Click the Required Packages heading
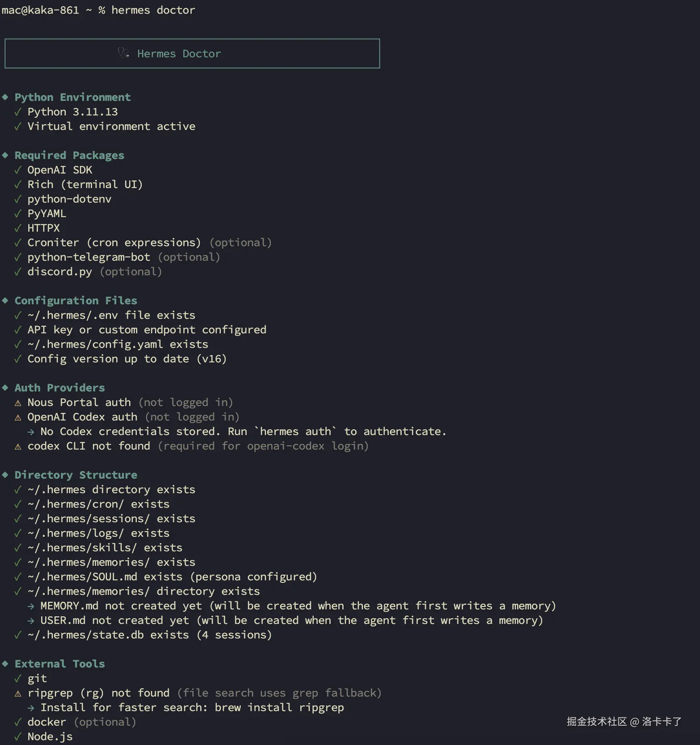This screenshot has height=745, width=700. [x=69, y=155]
